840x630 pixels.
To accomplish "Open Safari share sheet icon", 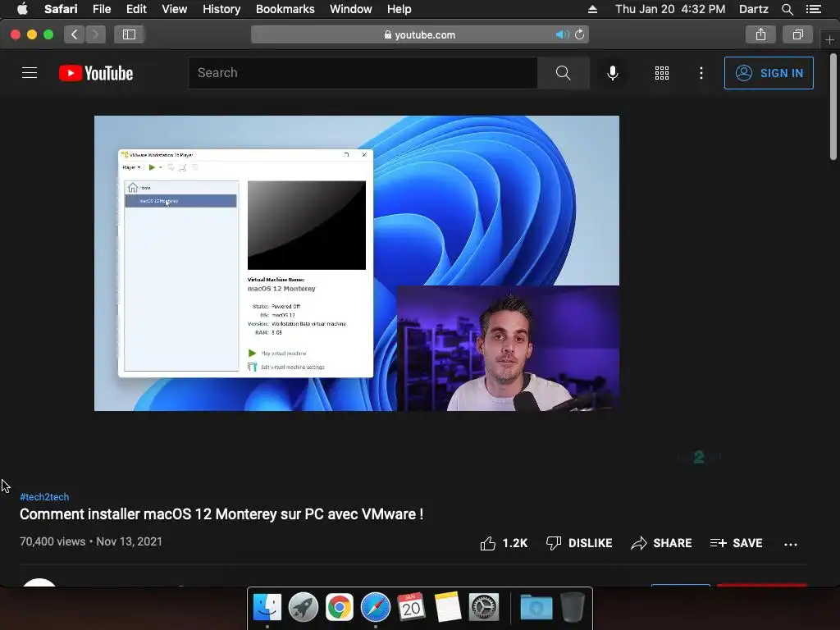I will (x=760, y=34).
